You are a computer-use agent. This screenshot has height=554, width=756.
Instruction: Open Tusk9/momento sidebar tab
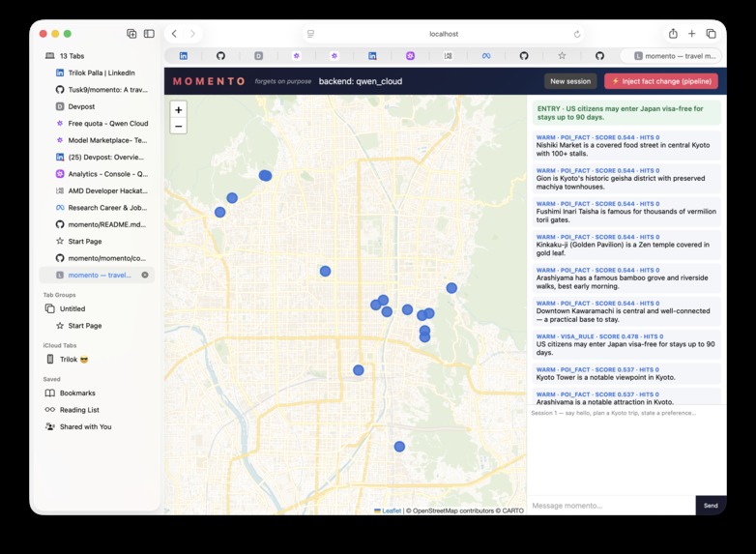97,90
